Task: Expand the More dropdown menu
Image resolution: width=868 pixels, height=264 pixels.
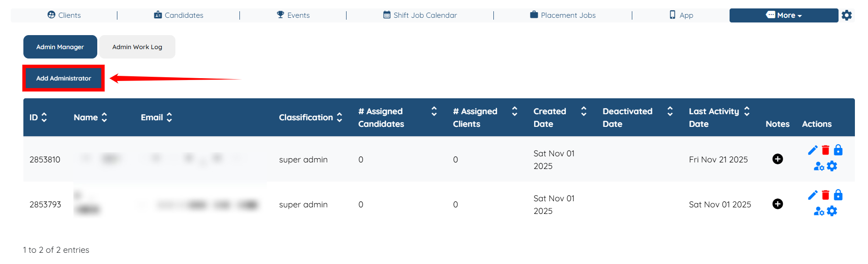Action: pos(783,15)
